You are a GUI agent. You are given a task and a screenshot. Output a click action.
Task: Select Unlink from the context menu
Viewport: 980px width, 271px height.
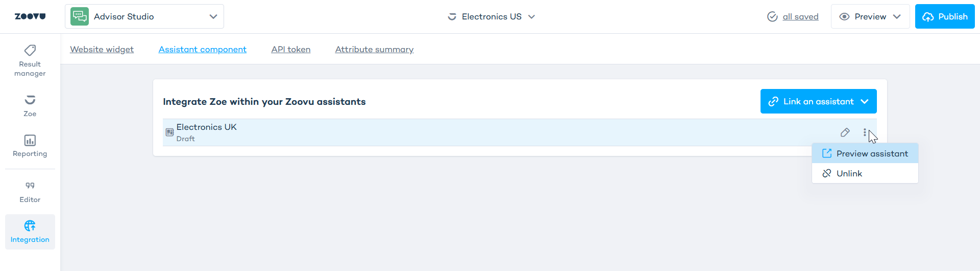tap(849, 173)
